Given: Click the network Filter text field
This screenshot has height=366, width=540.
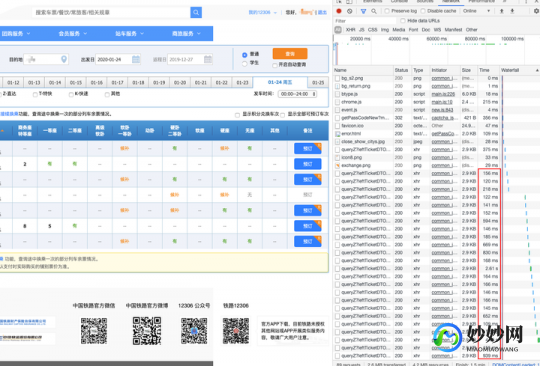Looking at the screenshot, I should tap(364, 21).
